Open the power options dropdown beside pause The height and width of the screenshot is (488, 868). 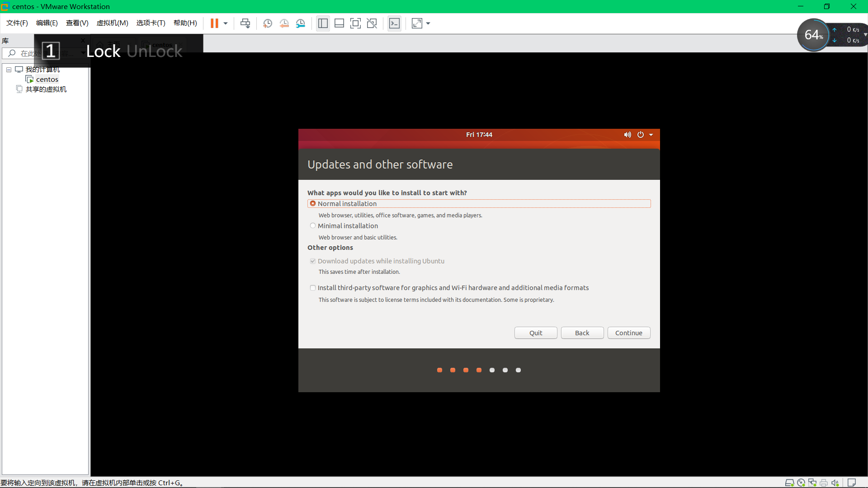pyautogui.click(x=226, y=23)
